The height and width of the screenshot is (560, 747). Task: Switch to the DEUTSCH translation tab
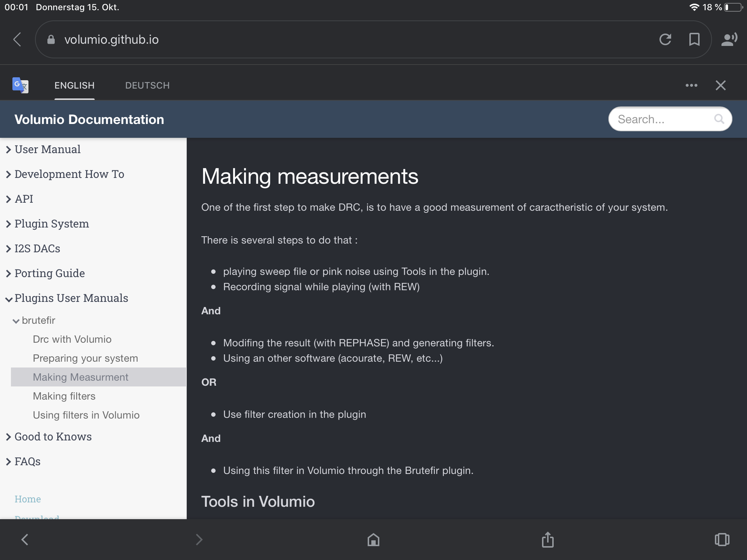tap(147, 85)
